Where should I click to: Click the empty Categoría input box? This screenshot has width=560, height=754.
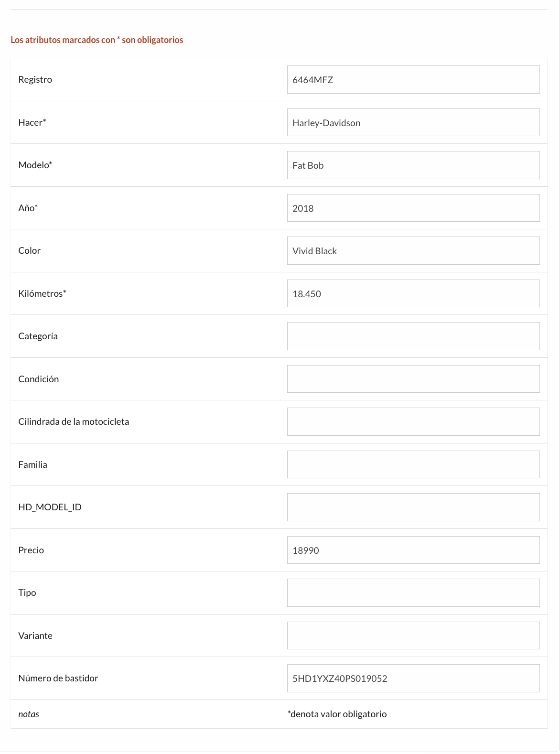(413, 336)
